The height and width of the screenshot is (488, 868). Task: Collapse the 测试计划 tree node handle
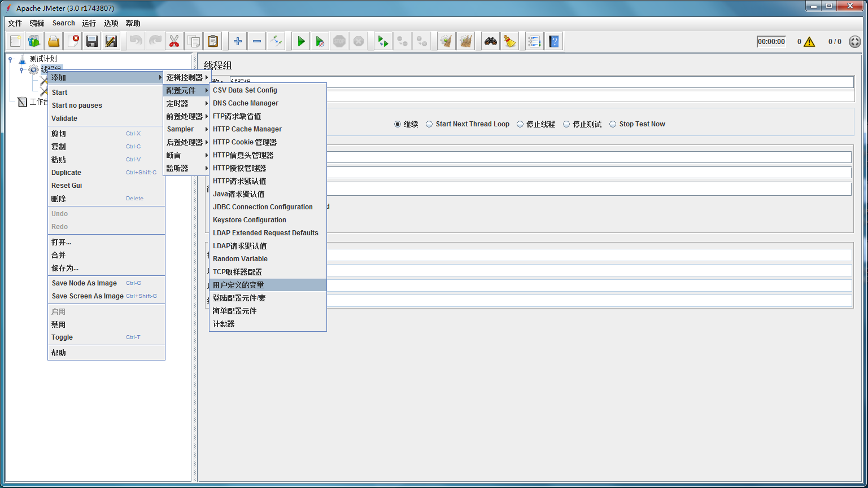point(10,59)
